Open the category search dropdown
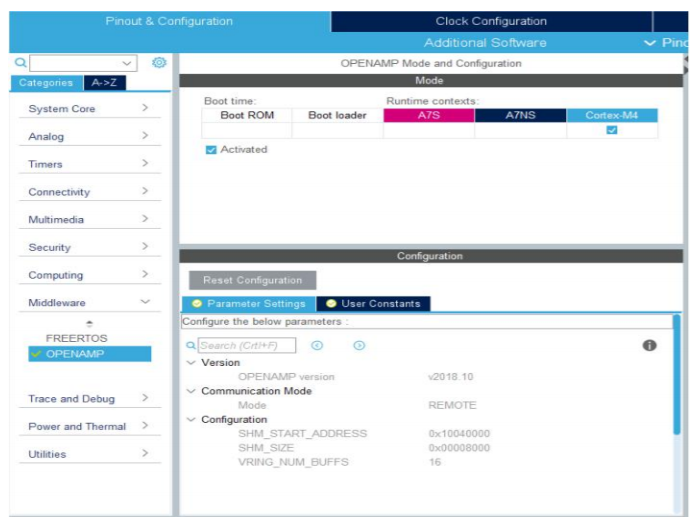The height and width of the screenshot is (526, 697). (x=127, y=63)
